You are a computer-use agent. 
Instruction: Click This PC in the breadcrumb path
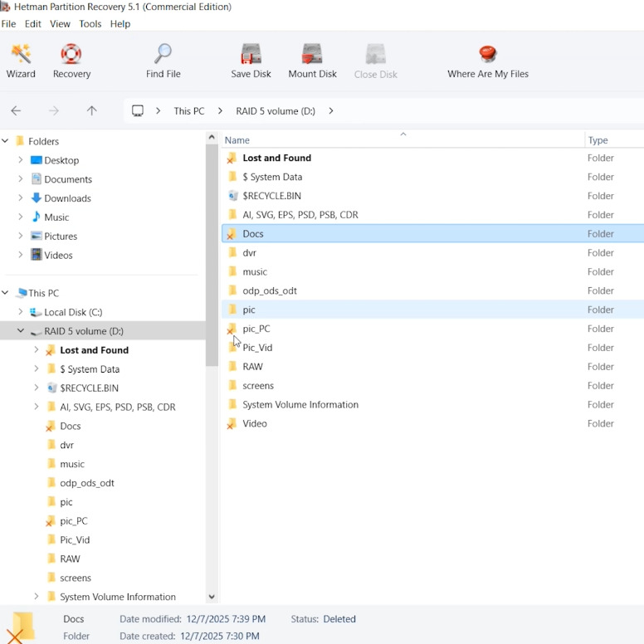189,111
